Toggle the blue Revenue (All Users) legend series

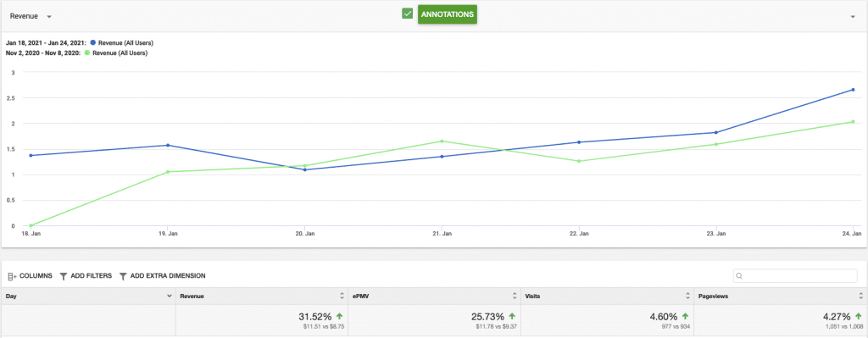click(122, 42)
